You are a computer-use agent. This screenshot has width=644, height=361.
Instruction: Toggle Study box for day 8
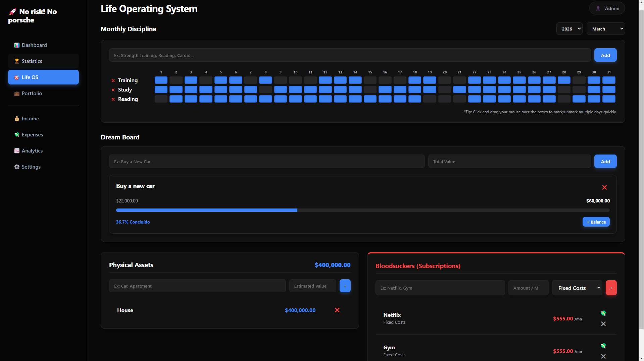click(x=265, y=90)
